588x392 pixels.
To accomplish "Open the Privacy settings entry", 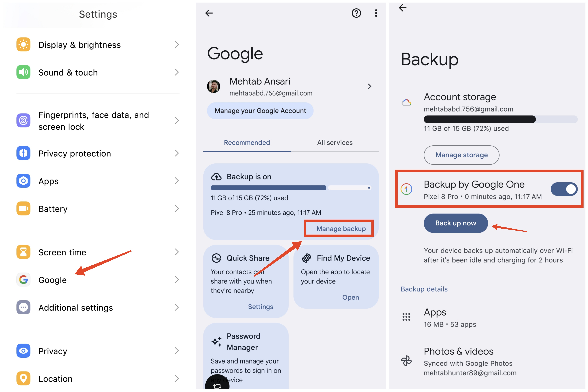I will click(98, 351).
